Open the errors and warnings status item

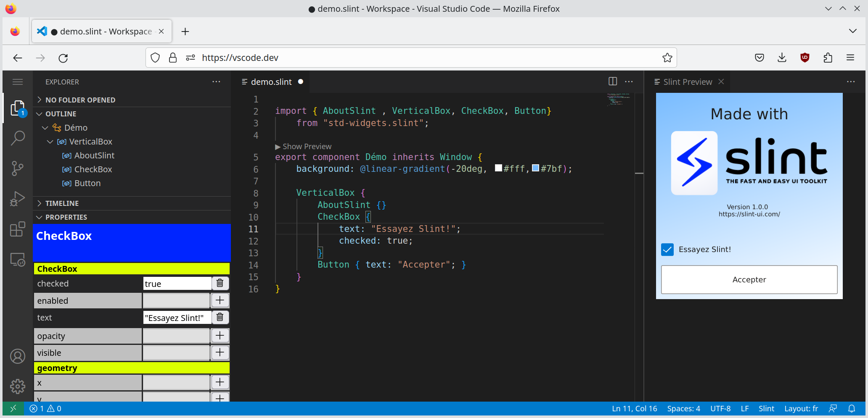click(x=45, y=408)
